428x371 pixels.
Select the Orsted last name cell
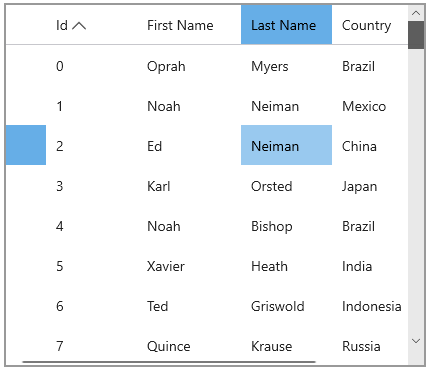[286, 186]
